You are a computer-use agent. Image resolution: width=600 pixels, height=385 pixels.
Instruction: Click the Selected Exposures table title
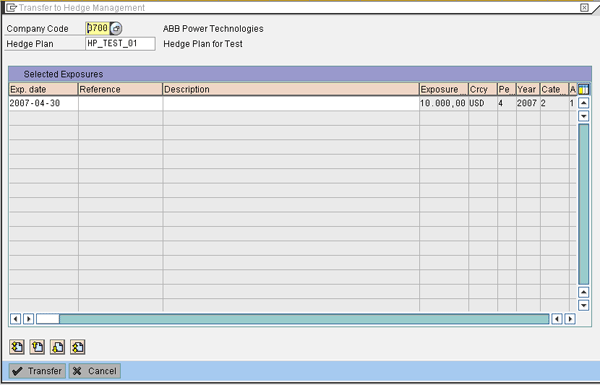point(64,74)
